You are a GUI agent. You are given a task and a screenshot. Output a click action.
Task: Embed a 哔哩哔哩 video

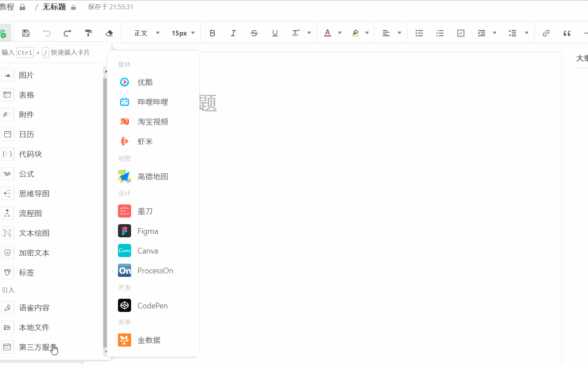pyautogui.click(x=153, y=102)
